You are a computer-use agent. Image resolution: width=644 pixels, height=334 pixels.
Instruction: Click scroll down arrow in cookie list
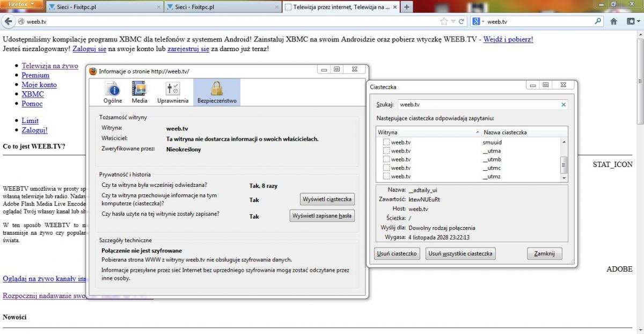(564, 177)
